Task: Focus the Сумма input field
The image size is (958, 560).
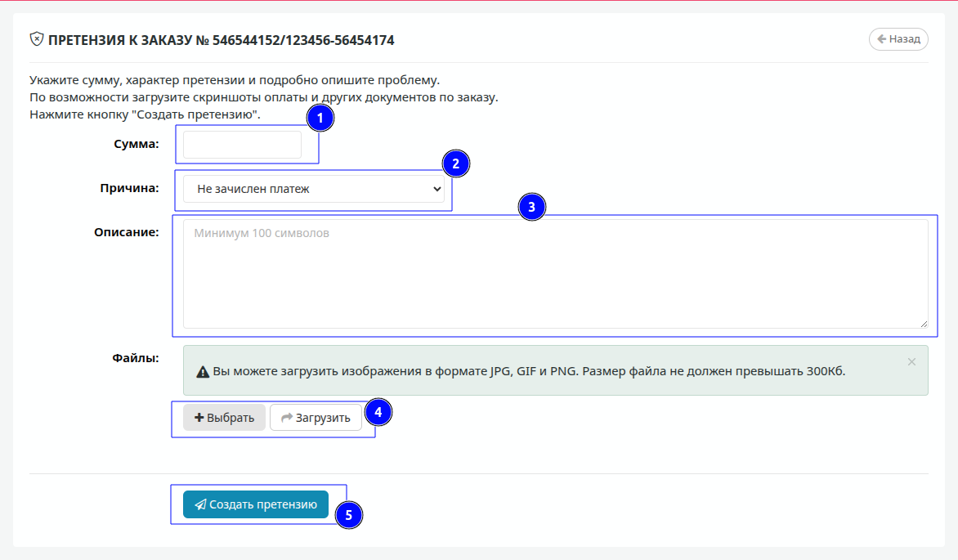Action: (x=242, y=146)
